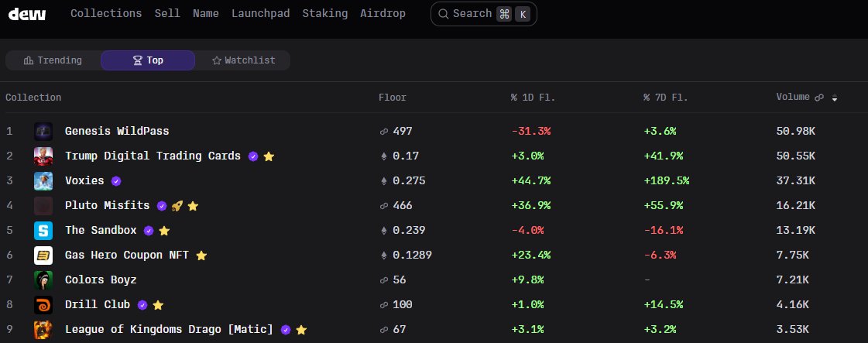Open the Pluto Misfits collection
This screenshot has height=343, width=868.
coord(108,205)
